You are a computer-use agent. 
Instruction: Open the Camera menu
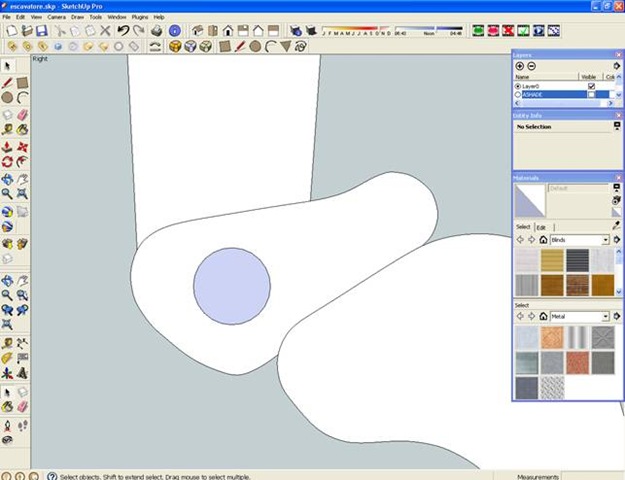(57, 17)
